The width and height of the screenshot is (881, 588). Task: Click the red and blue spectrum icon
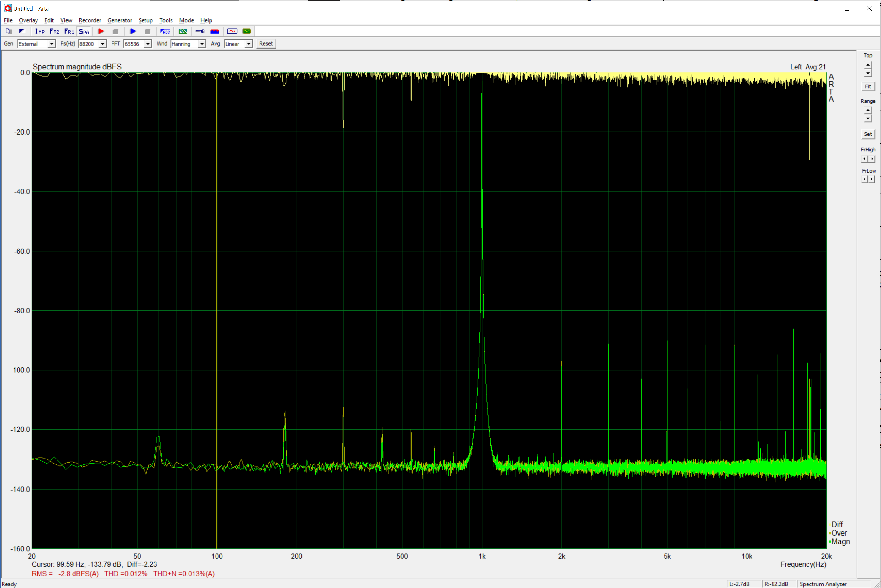215,31
